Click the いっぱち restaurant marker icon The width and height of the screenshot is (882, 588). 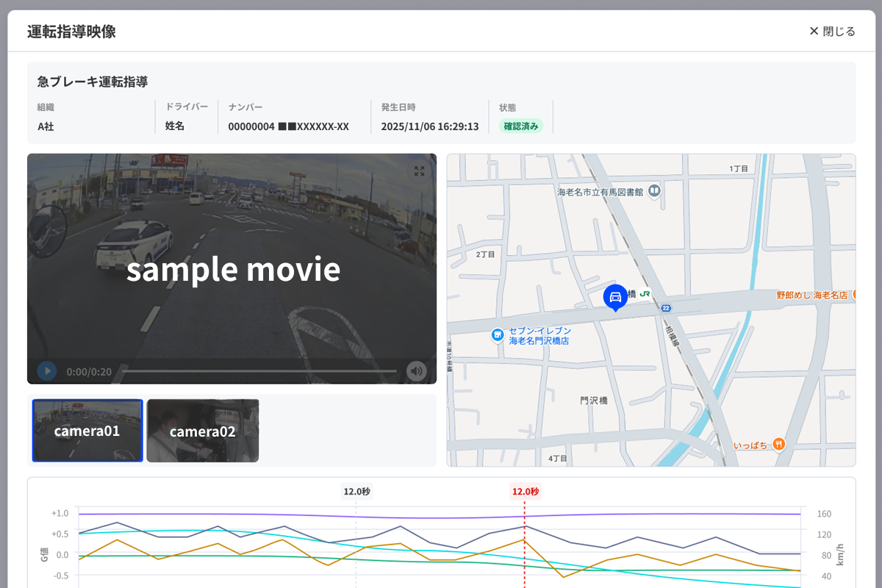pyautogui.click(x=779, y=445)
